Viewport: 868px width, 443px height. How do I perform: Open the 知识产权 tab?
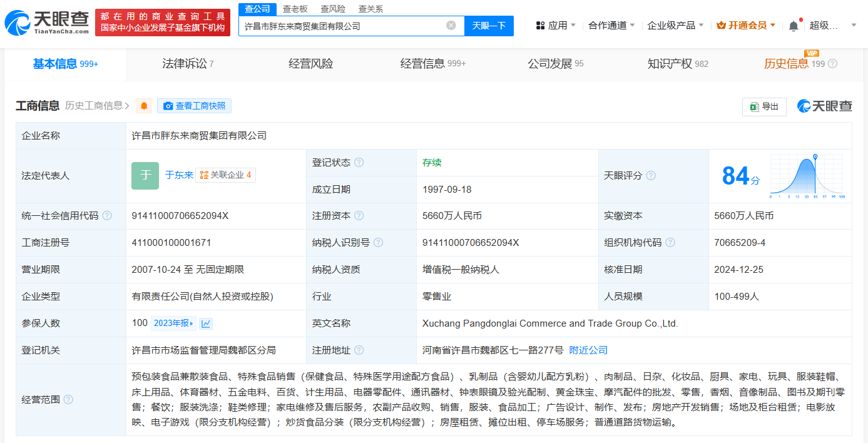tap(677, 64)
